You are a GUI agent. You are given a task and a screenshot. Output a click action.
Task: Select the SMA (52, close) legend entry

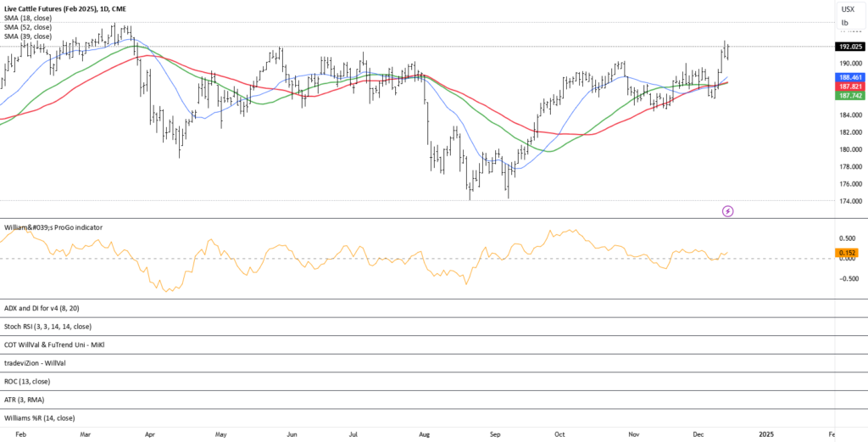tap(28, 27)
